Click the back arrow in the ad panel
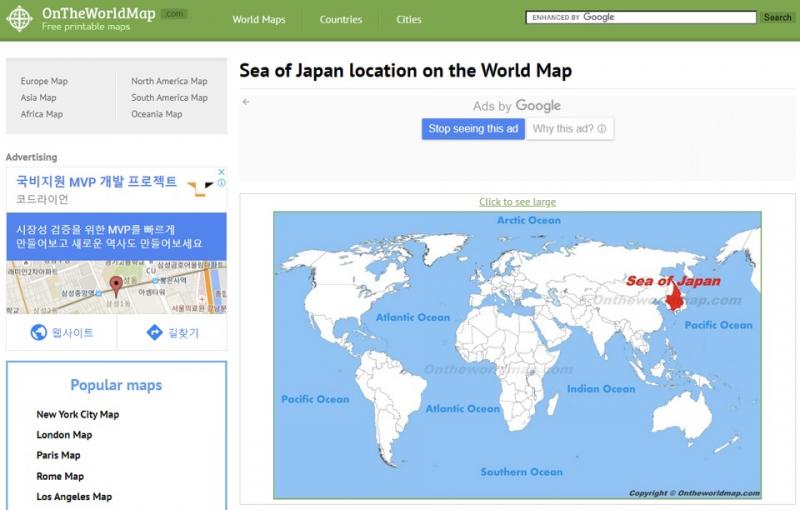 (246, 102)
